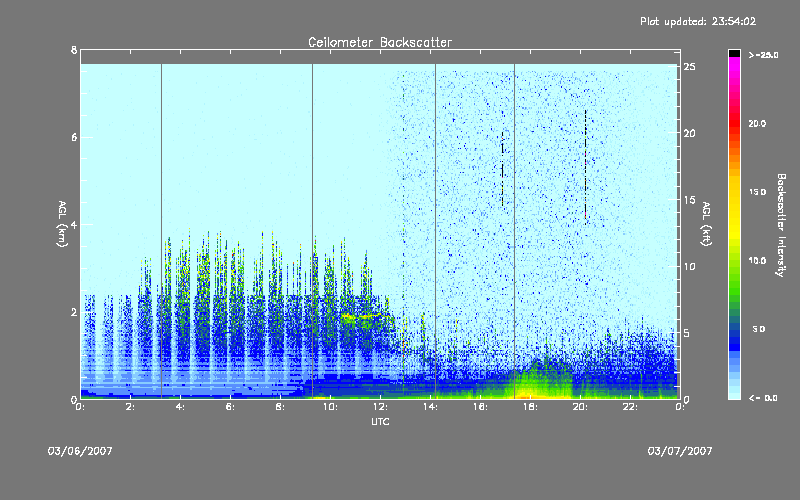Viewport: 800px width, 500px height.
Task: Click the 6 km tick on the left axis
Action: pyautogui.click(x=74, y=137)
